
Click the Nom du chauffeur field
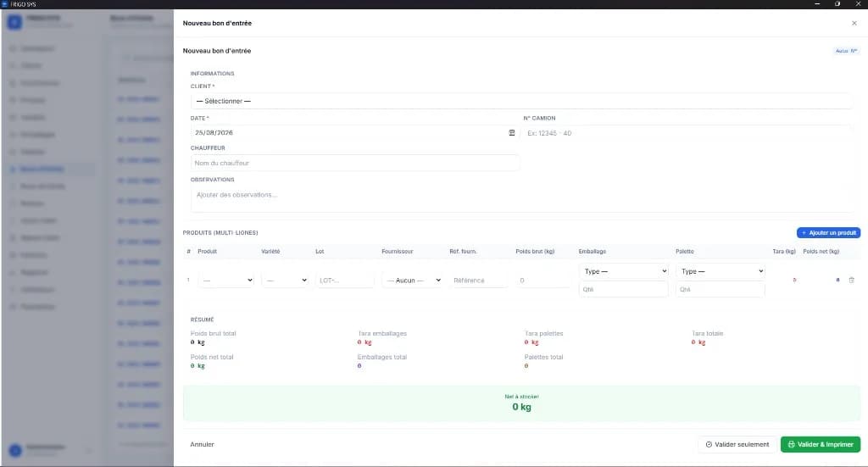355,164
